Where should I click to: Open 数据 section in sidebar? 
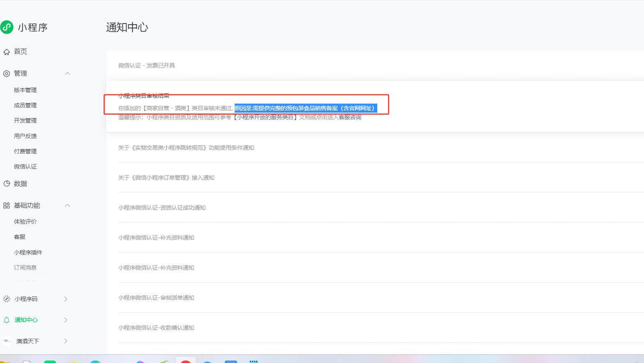click(x=21, y=184)
